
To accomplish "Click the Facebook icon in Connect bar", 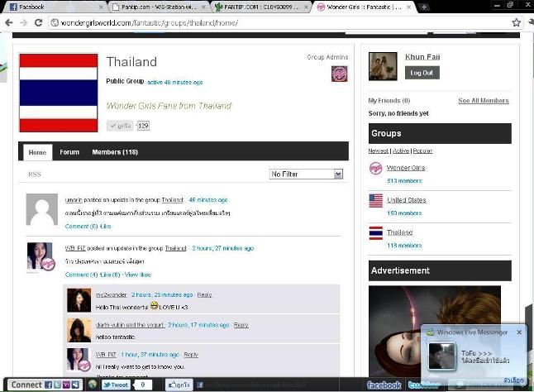I will [49, 385].
